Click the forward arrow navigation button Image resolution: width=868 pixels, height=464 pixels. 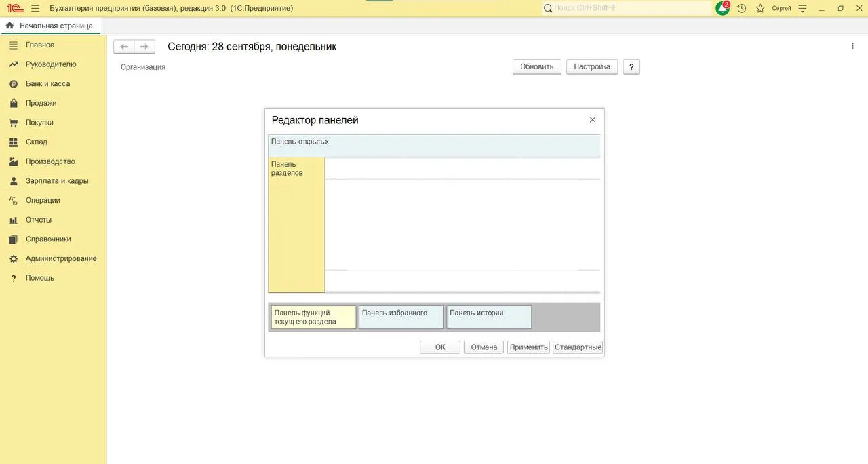[x=144, y=47]
